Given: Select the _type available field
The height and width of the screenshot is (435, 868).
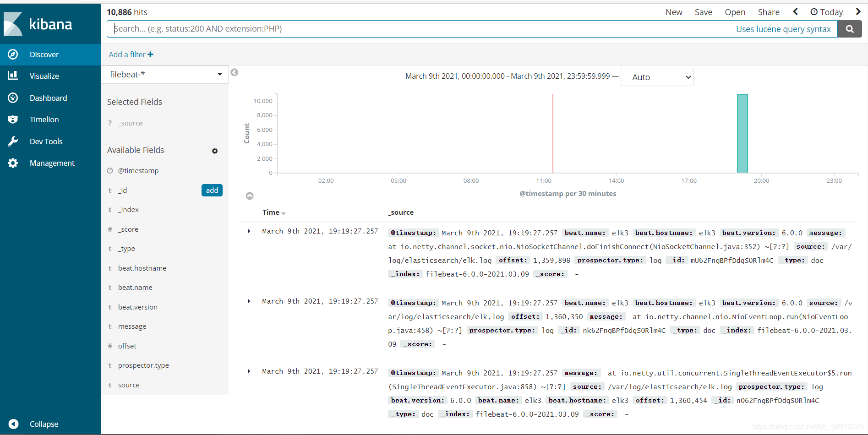Looking at the screenshot, I should (126, 249).
